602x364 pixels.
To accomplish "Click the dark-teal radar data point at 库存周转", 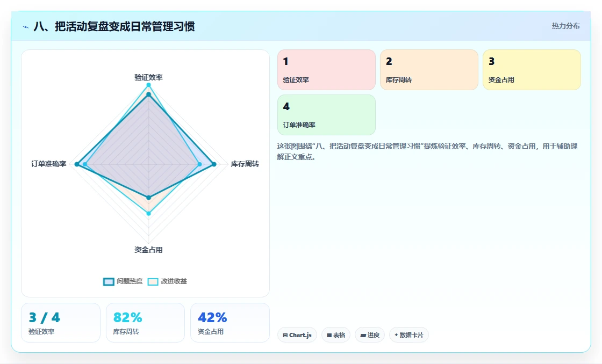I will click(x=214, y=164).
